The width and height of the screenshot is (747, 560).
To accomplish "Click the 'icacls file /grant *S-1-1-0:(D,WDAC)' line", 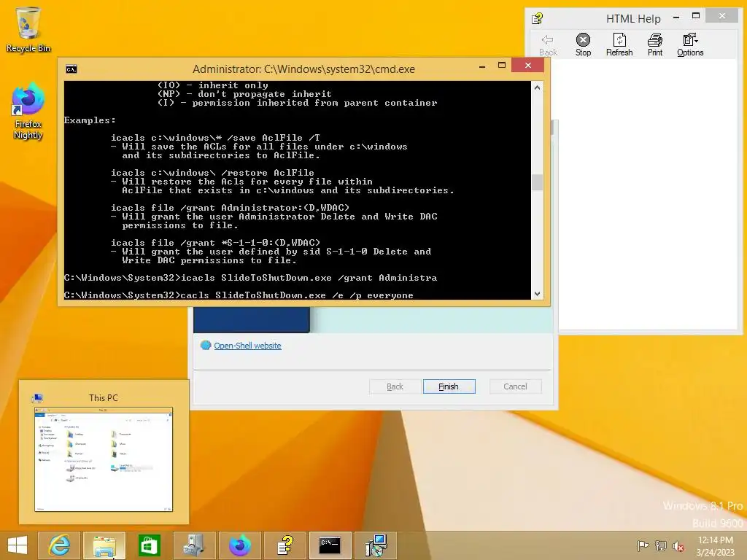I will tap(215, 243).
